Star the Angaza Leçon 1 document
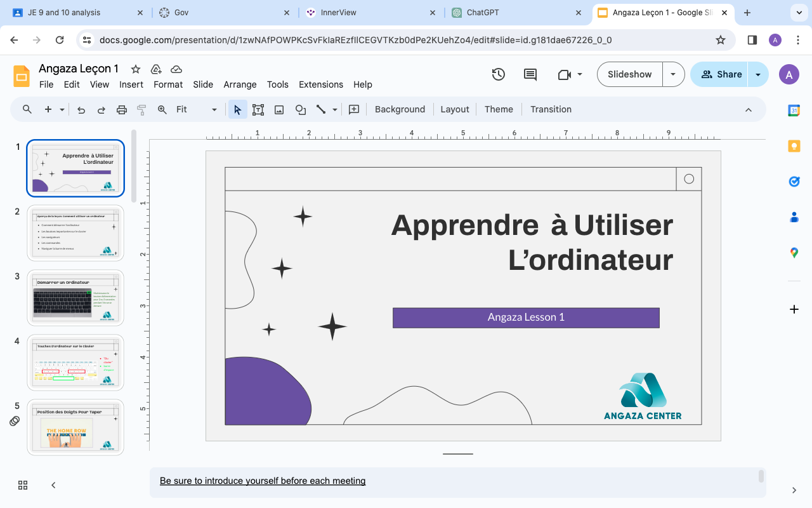 click(135, 69)
